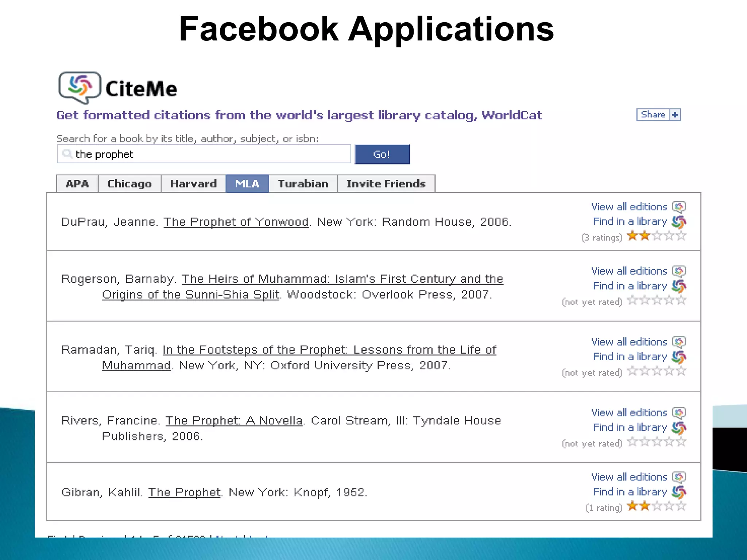Click the plus icon on Share button
747x560 pixels.
click(675, 115)
